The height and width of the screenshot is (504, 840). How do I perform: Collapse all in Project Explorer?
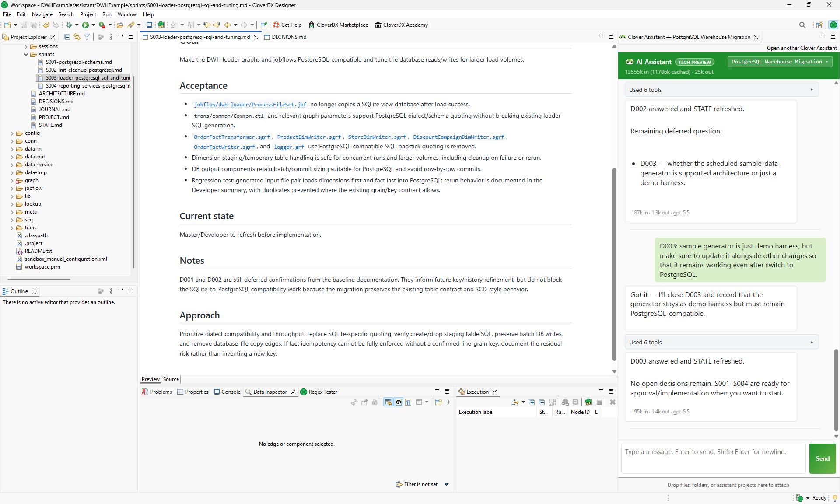67,37
